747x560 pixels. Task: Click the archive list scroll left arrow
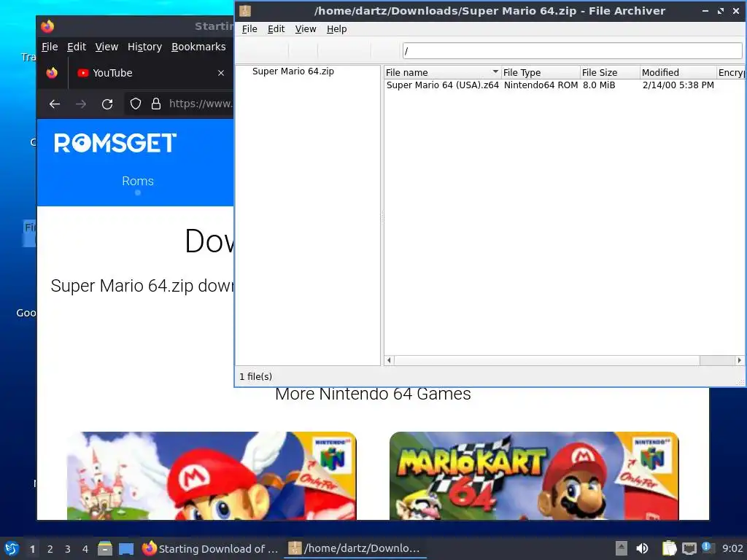pyautogui.click(x=389, y=360)
